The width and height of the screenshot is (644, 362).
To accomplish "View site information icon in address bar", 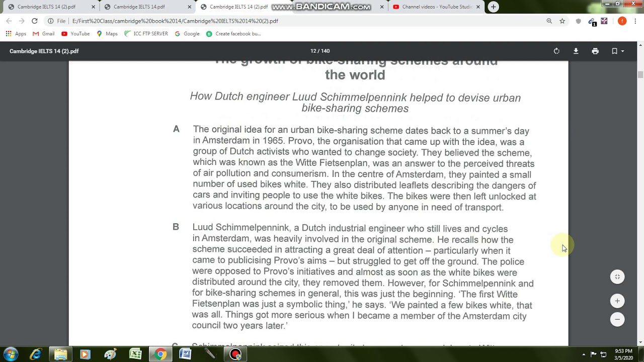I will [x=50, y=21].
